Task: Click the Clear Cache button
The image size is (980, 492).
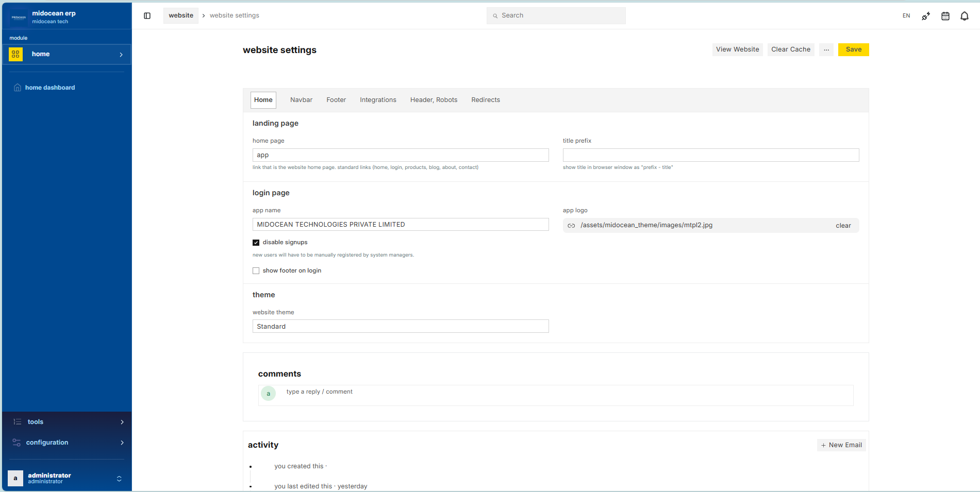Action: click(790, 49)
